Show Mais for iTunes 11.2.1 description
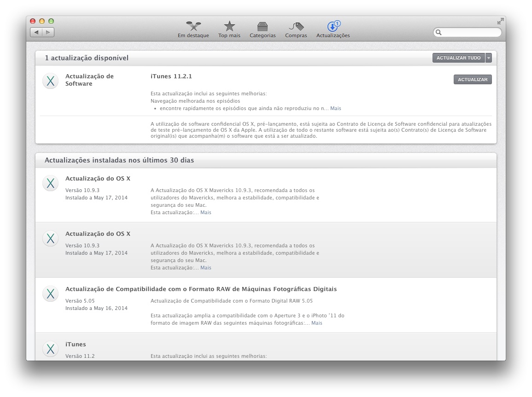This screenshot has width=532, height=397. (x=336, y=108)
